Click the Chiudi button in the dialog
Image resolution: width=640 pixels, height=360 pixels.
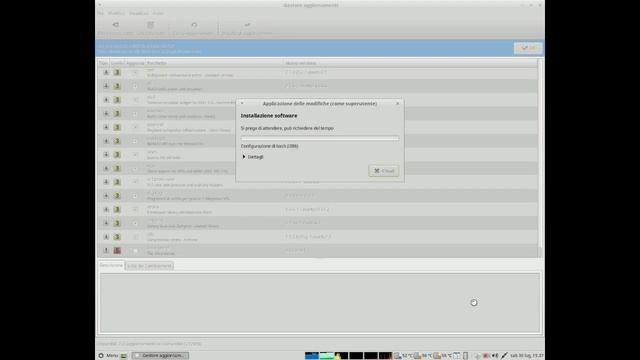384,171
